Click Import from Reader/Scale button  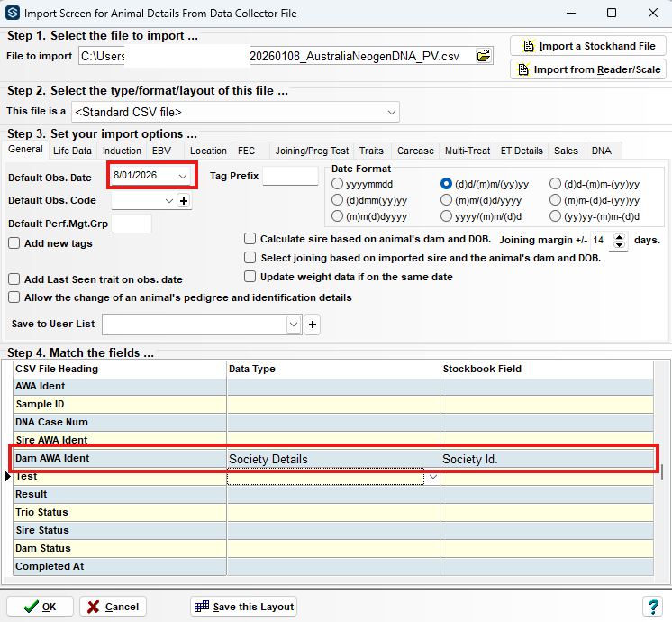[x=588, y=69]
